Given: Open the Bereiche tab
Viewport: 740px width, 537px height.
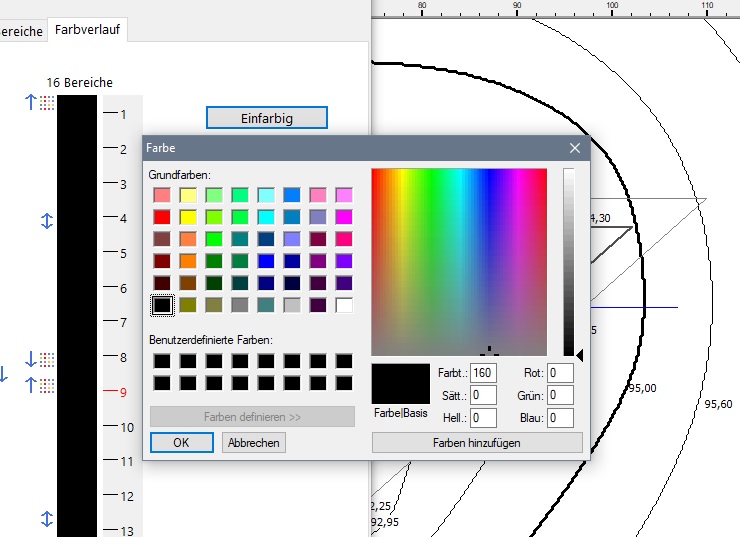Looking at the screenshot, I should pyautogui.click(x=20, y=31).
